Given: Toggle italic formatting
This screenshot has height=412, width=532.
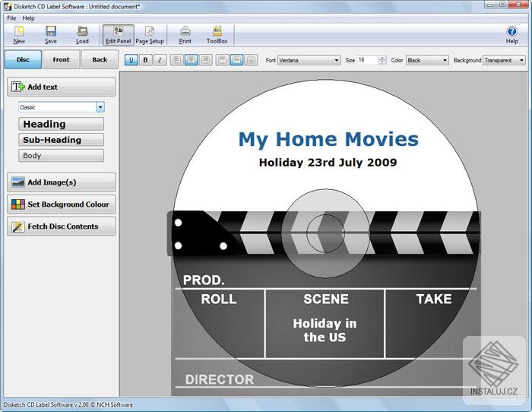Looking at the screenshot, I should 160,60.
